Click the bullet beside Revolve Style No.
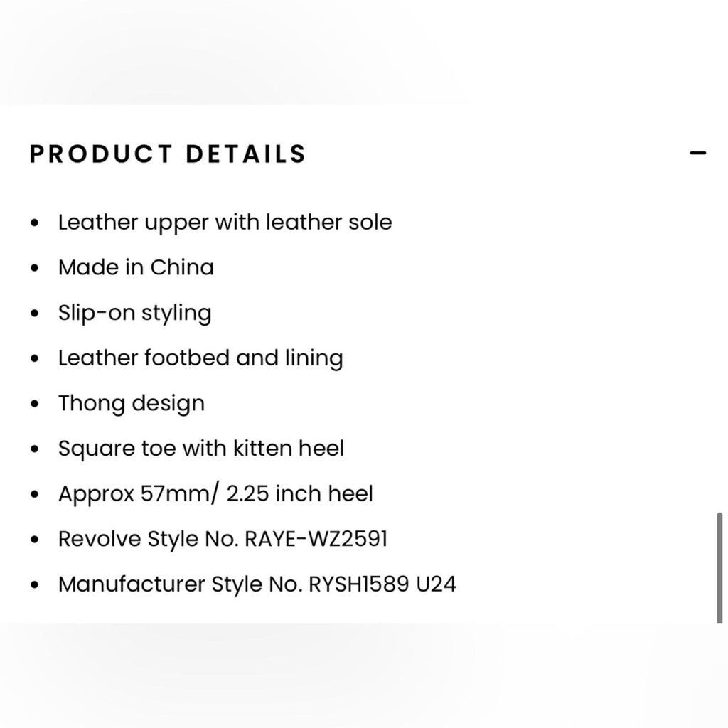The image size is (728, 728). (x=34, y=539)
